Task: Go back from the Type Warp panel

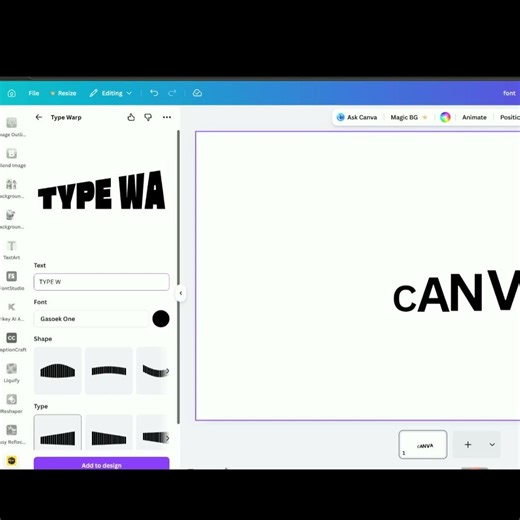Action: pos(39,117)
